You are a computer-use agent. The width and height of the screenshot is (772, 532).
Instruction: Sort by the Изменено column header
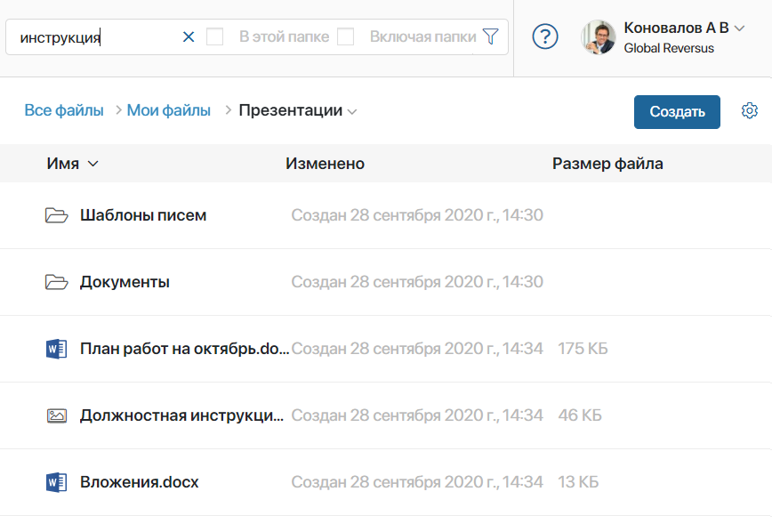(x=325, y=164)
